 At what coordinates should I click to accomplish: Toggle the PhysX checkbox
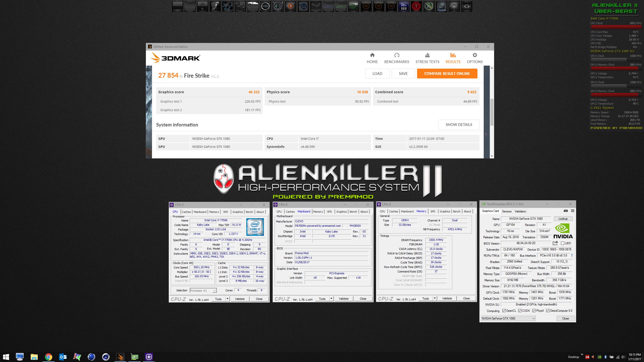(x=534, y=311)
